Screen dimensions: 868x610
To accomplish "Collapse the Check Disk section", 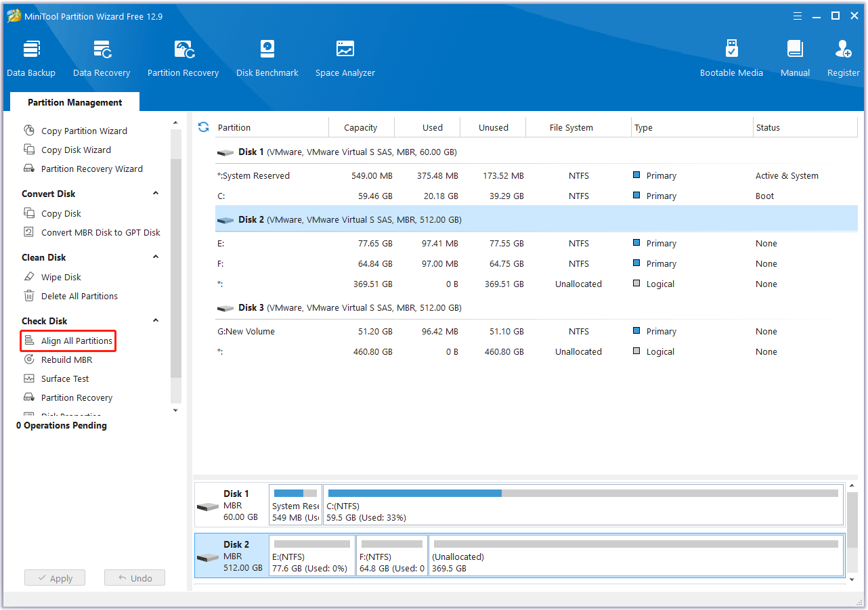I will point(156,321).
